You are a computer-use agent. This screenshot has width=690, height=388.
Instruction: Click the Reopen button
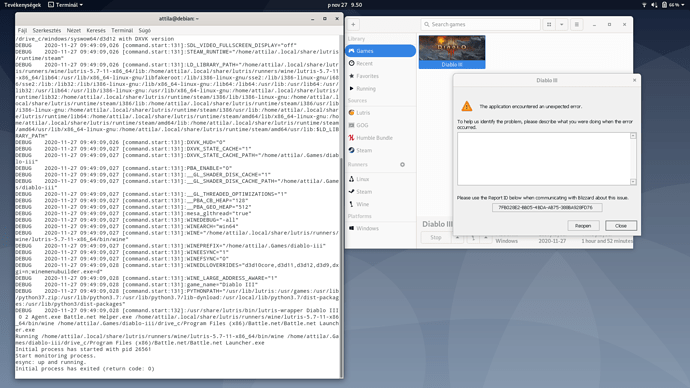point(583,226)
